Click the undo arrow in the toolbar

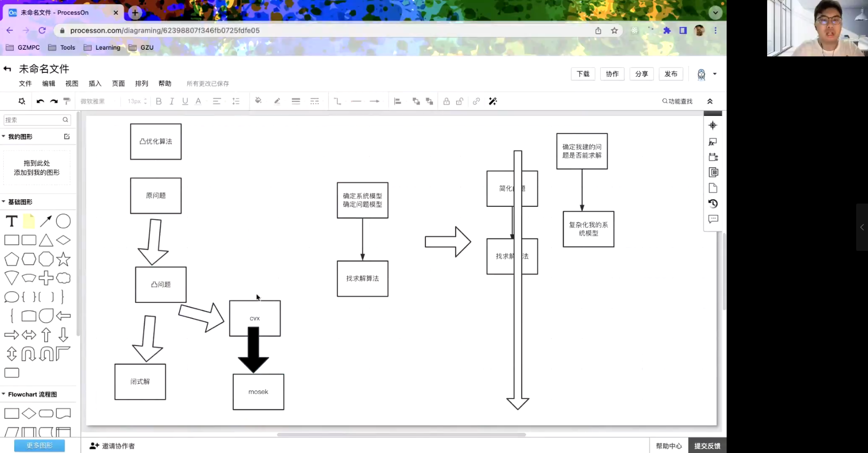pyautogui.click(x=40, y=101)
